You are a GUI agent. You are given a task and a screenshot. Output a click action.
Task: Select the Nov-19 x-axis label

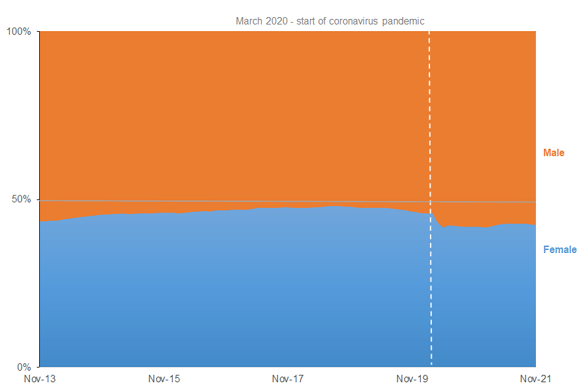coord(412,379)
